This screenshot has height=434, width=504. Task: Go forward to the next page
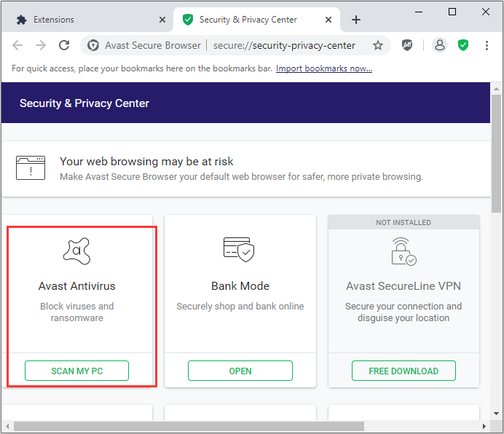41,45
